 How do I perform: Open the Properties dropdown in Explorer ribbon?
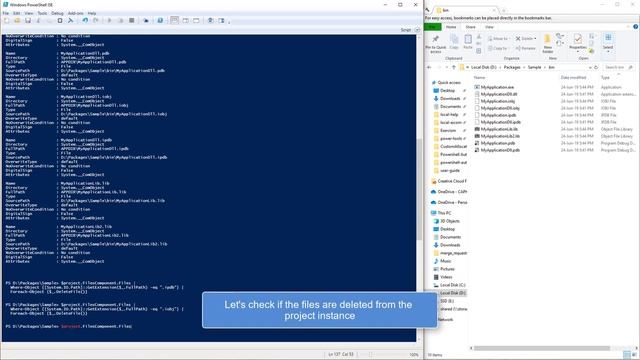tap(578, 51)
